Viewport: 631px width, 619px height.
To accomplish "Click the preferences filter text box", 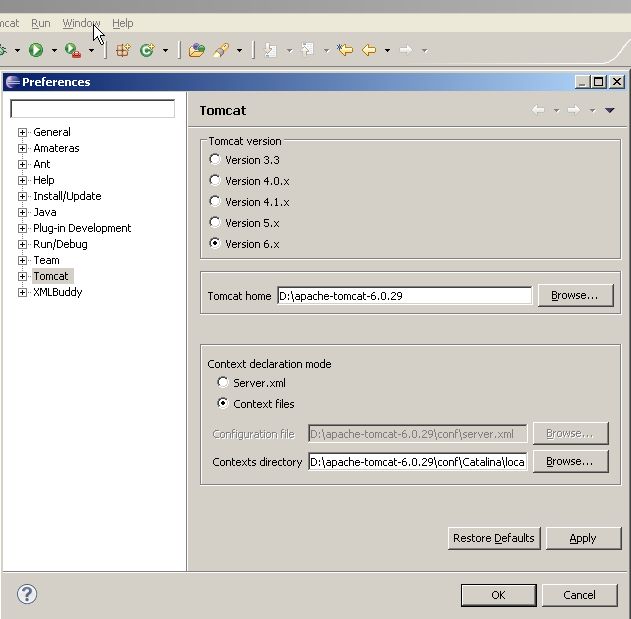I will [x=92, y=109].
